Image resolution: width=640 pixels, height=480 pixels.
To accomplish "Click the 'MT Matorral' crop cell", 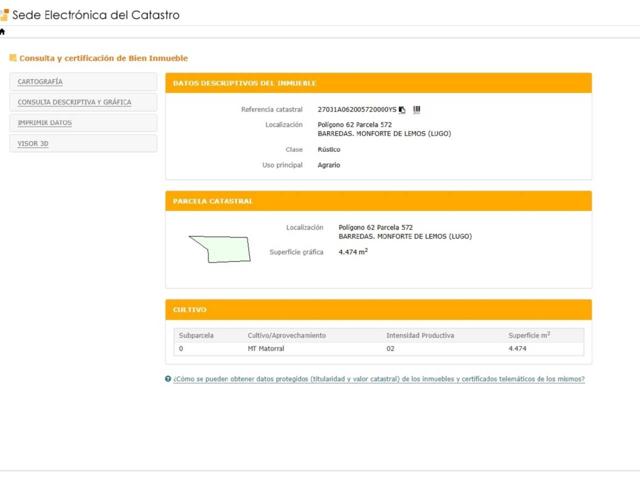I will [x=266, y=349].
